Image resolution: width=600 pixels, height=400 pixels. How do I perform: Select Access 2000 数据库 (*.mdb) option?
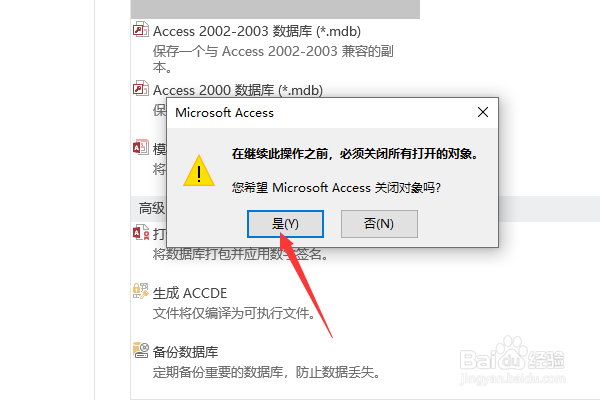238,90
